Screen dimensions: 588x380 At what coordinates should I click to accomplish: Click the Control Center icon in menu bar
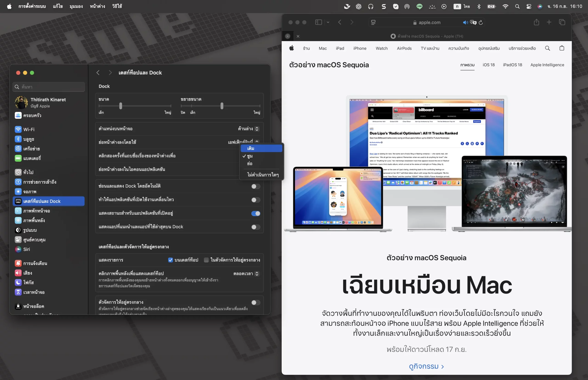[x=529, y=6]
